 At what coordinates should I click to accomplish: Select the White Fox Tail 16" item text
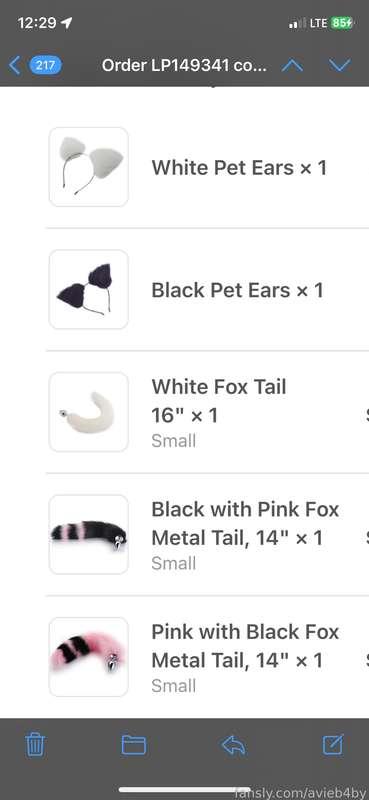coord(219,401)
